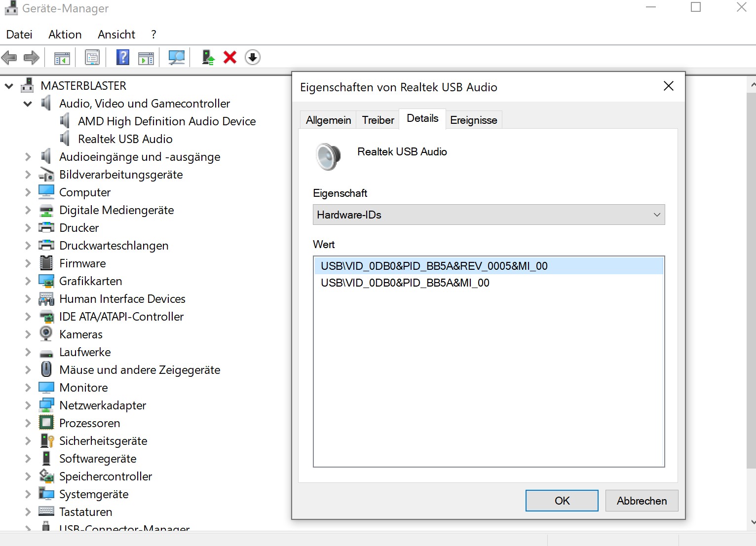Open the Aktion menu
756x546 pixels.
point(65,35)
